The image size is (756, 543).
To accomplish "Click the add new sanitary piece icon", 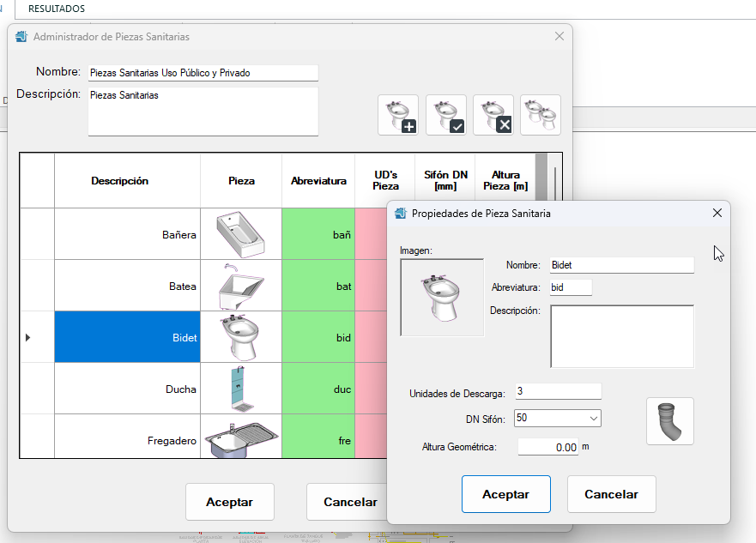I will (x=398, y=115).
